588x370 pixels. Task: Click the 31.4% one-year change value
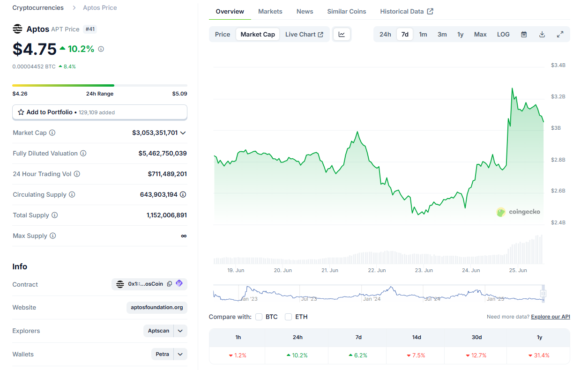(x=539, y=355)
